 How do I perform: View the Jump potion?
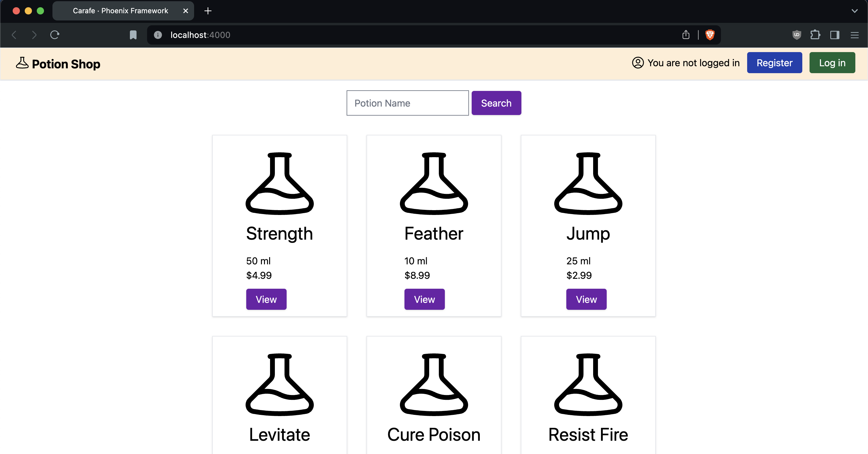[586, 299]
